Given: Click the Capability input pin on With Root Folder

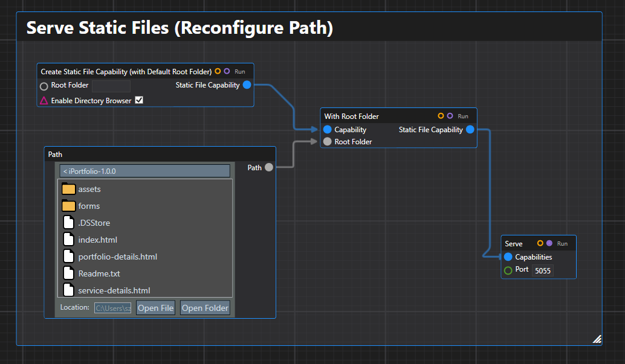Looking at the screenshot, I should [327, 129].
